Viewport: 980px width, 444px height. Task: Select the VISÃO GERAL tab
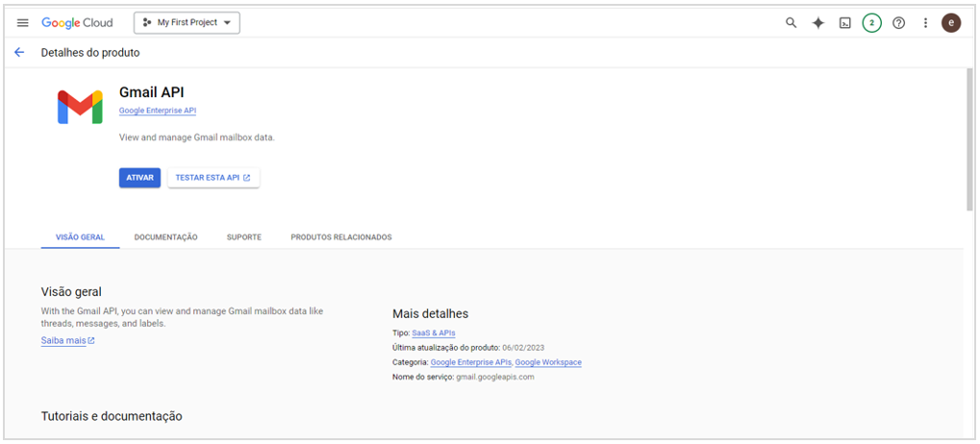pyautogui.click(x=80, y=237)
